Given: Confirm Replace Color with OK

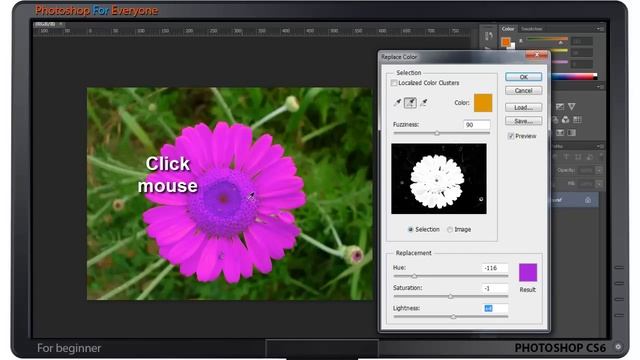Looking at the screenshot, I should pyautogui.click(x=524, y=77).
